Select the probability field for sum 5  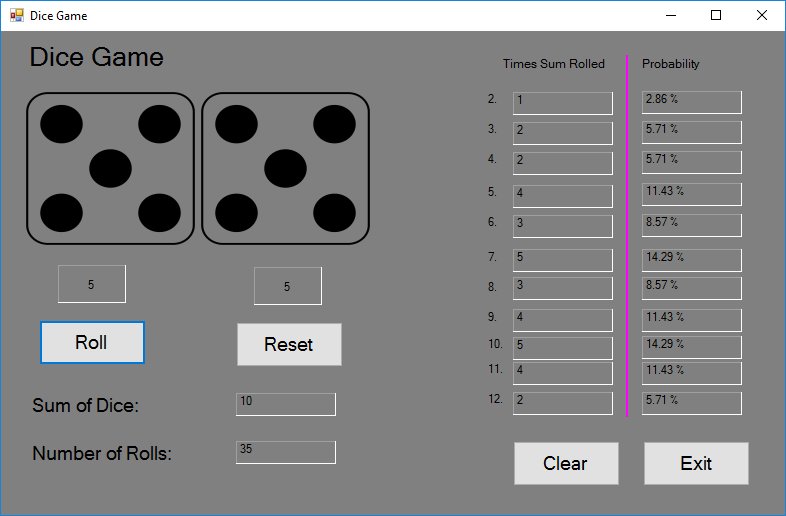[691, 193]
